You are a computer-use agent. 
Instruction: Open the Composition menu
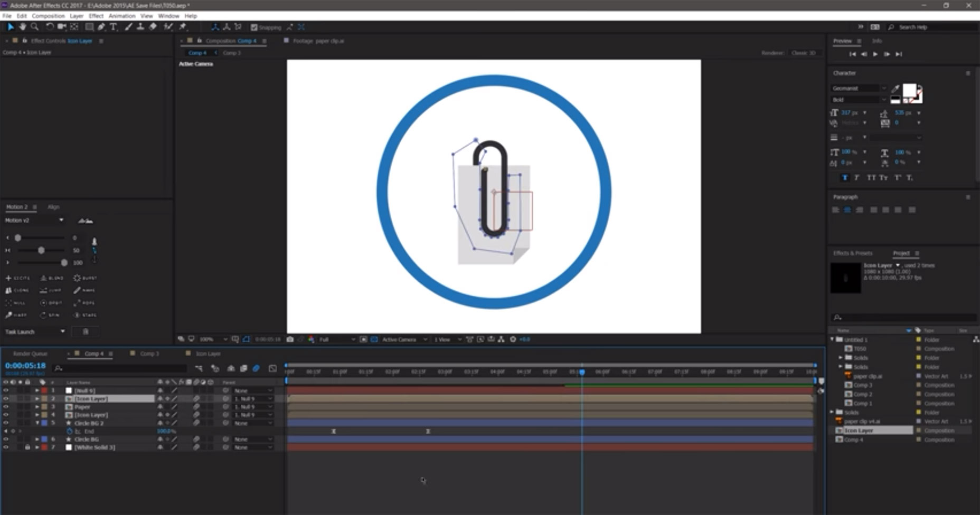pos(48,16)
